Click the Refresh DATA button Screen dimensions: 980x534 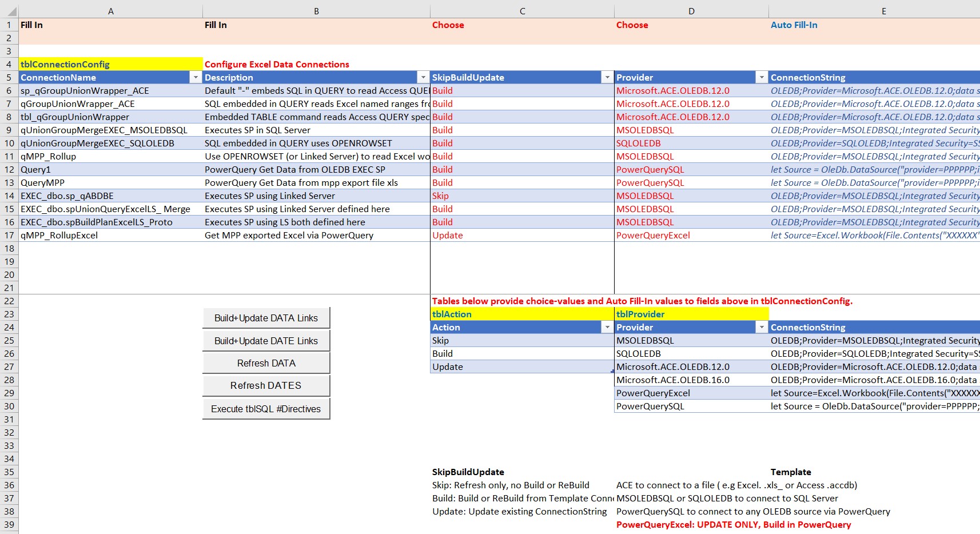266,363
